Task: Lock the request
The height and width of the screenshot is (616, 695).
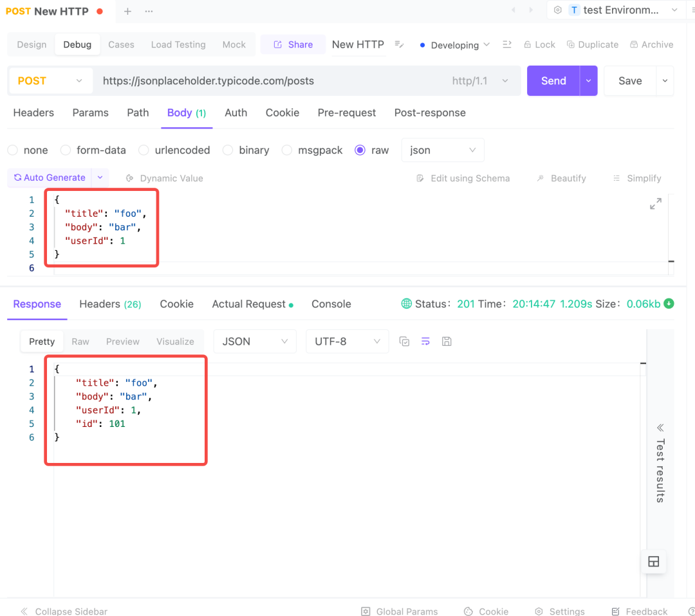Action: tap(539, 44)
